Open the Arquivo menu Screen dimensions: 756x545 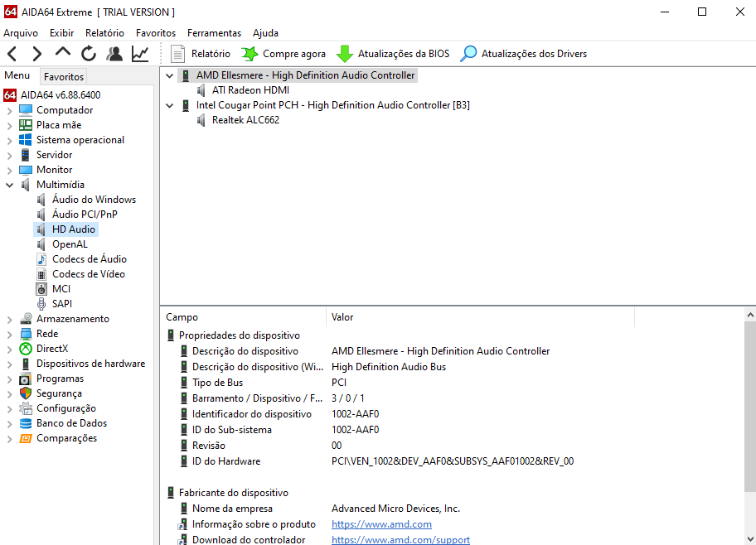click(x=21, y=33)
